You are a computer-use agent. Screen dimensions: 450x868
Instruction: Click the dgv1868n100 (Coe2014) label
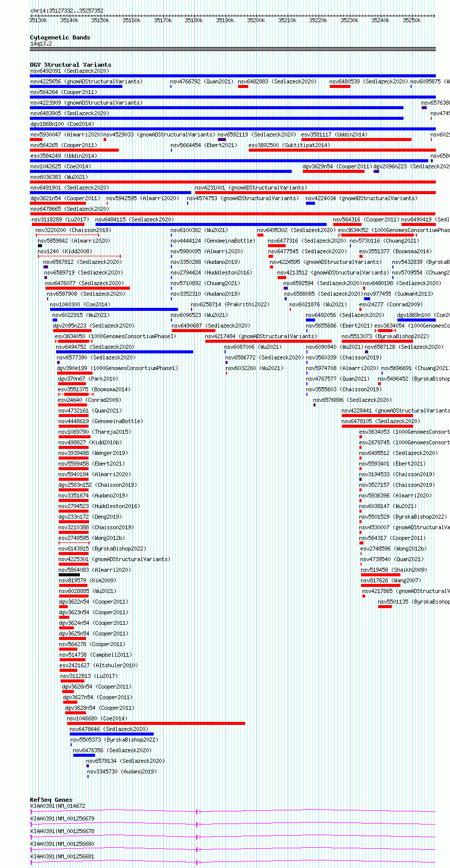point(62,124)
